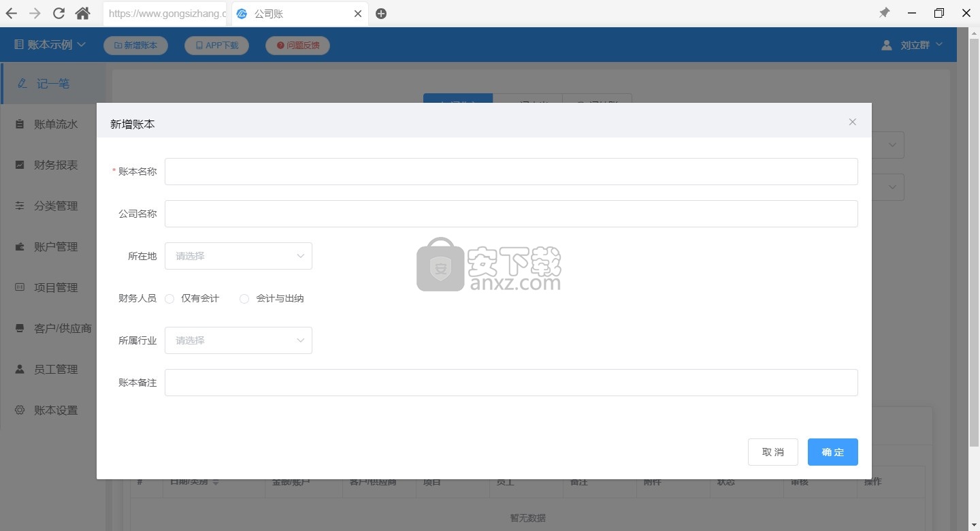
Task: Open 员工管理 in the sidebar
Action: (53, 369)
